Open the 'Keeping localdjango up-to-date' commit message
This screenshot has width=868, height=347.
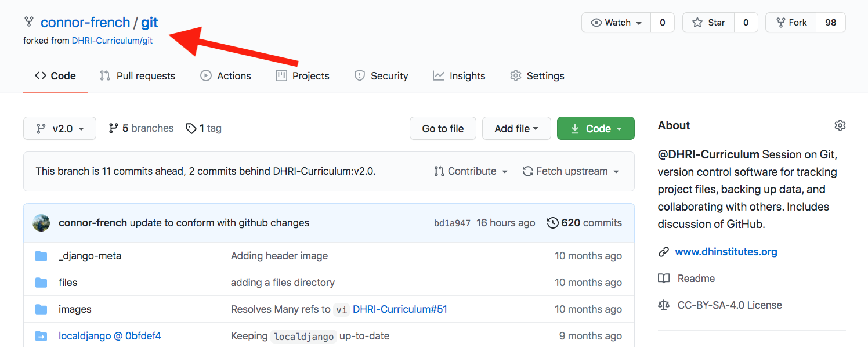pyautogui.click(x=310, y=336)
